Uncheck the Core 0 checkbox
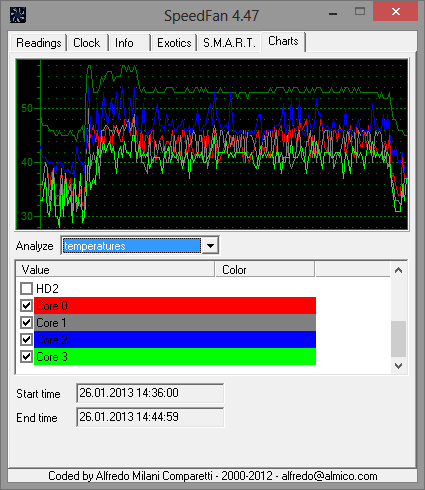425x490 pixels. click(26, 306)
